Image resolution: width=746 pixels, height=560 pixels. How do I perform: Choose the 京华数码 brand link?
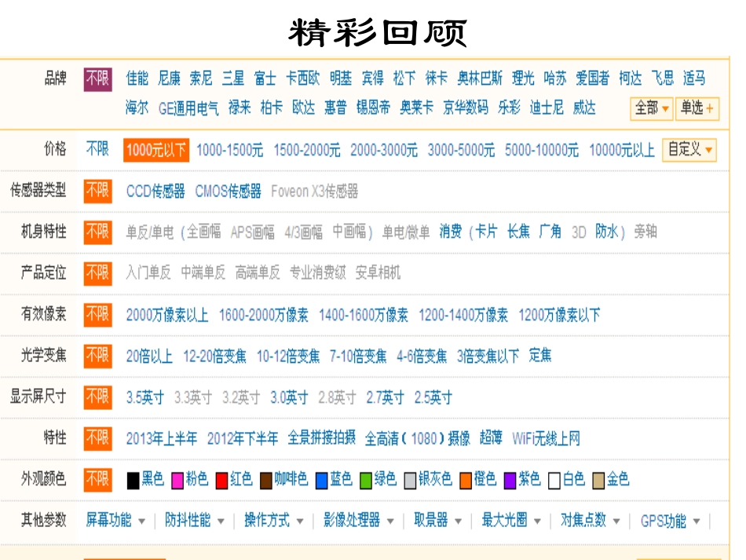click(x=466, y=108)
